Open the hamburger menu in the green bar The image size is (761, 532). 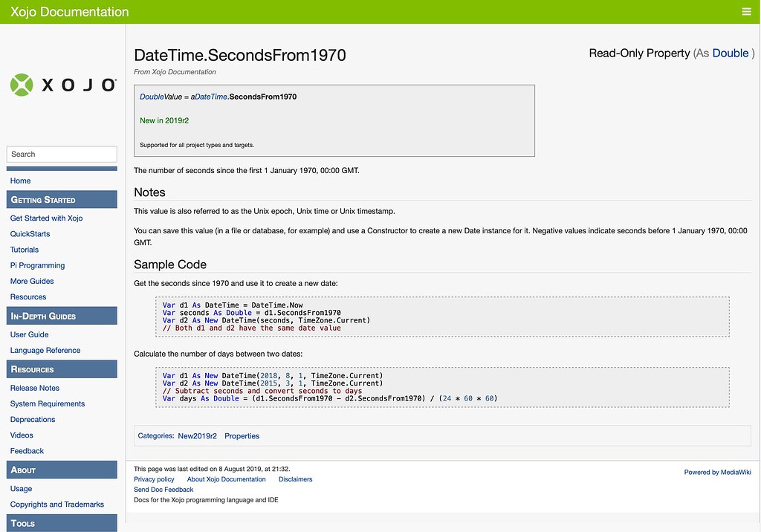point(746,11)
